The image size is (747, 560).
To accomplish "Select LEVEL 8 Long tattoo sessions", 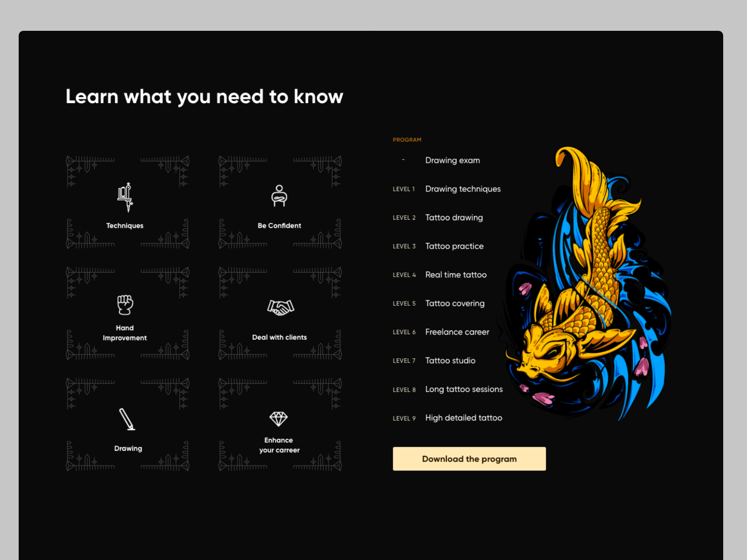I will point(464,389).
